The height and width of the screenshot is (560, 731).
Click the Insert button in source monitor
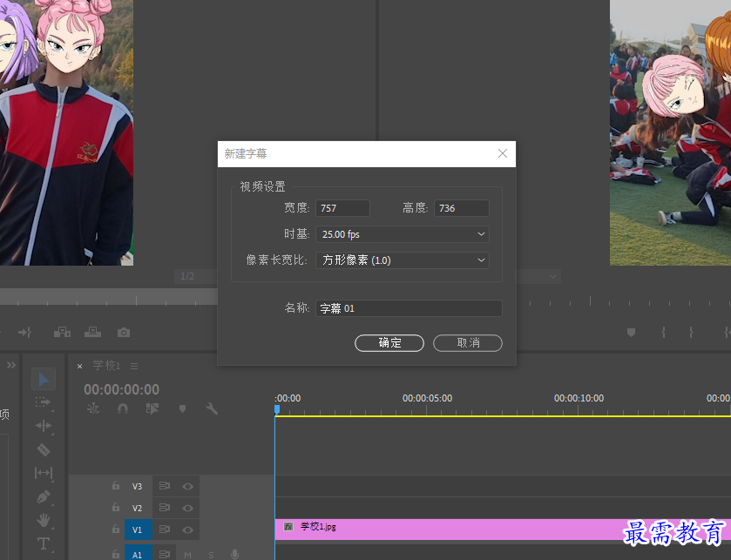(62, 332)
